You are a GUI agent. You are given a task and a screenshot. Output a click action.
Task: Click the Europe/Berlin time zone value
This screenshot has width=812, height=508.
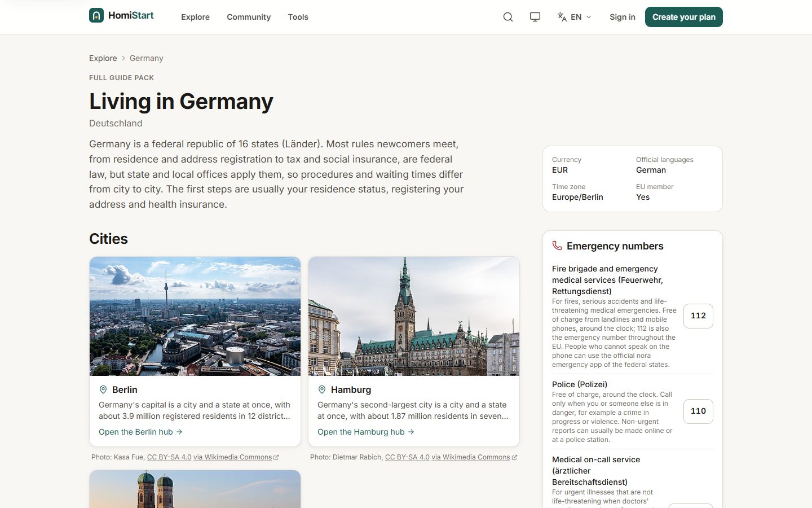tap(577, 197)
